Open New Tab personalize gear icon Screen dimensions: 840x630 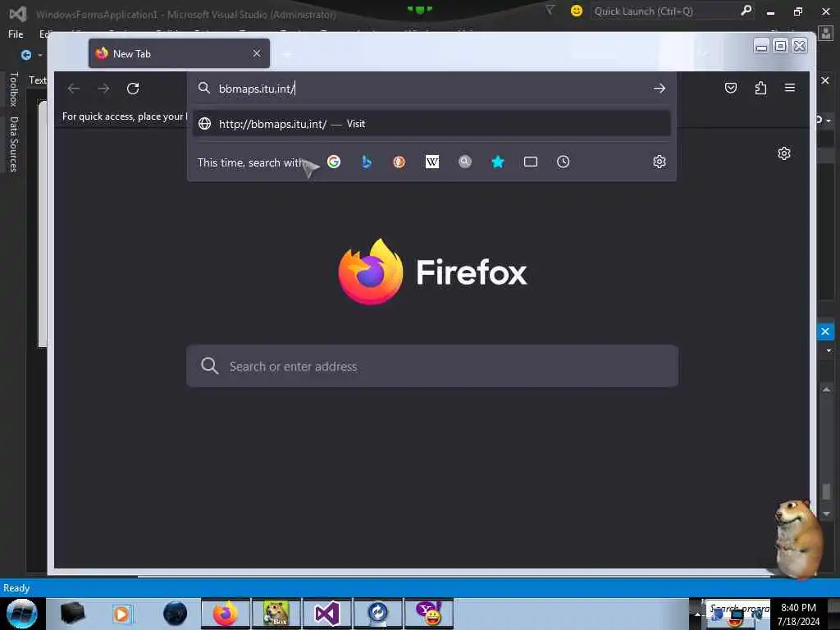pos(783,153)
